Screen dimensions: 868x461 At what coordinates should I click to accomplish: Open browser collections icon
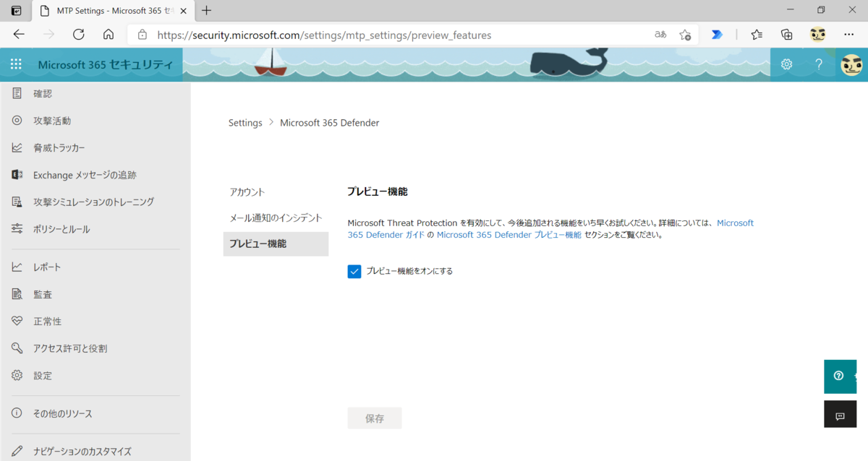[x=787, y=35]
